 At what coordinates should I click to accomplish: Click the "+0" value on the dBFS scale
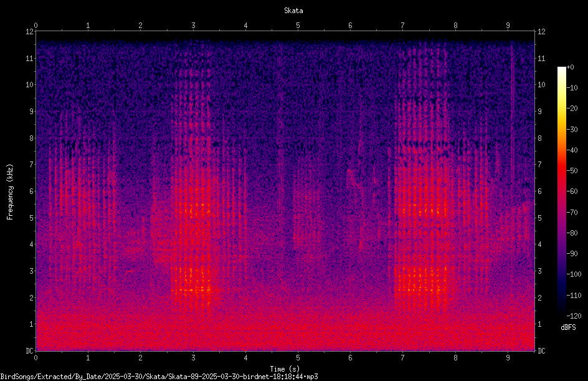[x=571, y=67]
